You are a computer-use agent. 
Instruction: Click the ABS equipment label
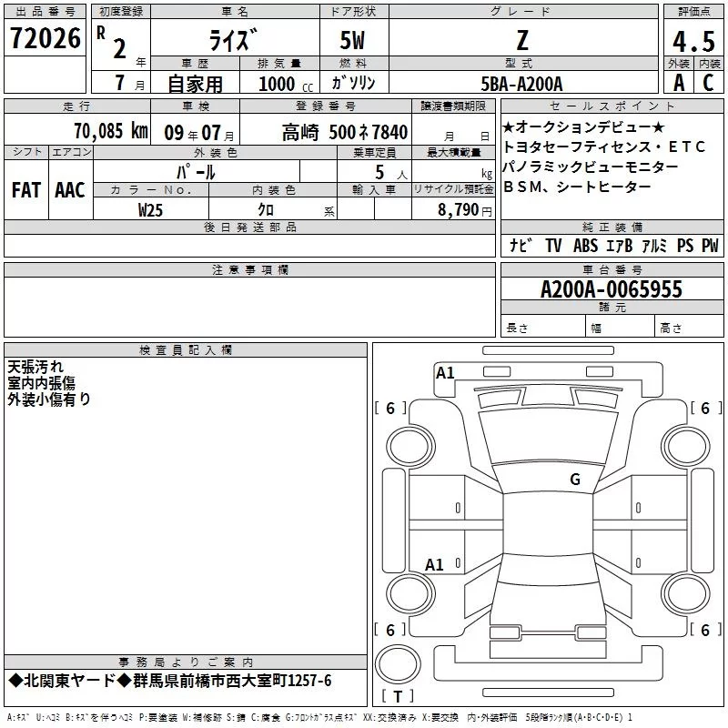(x=585, y=245)
